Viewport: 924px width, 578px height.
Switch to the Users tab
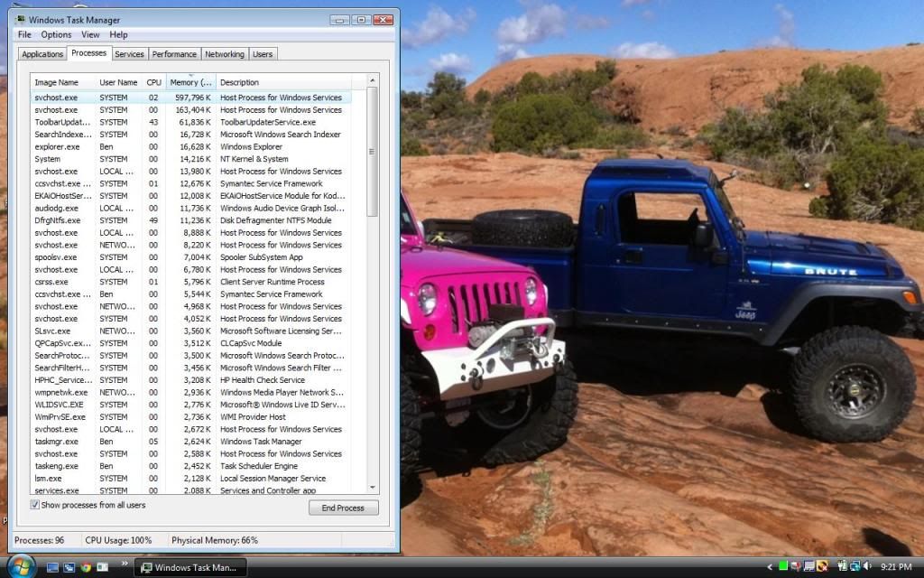263,54
